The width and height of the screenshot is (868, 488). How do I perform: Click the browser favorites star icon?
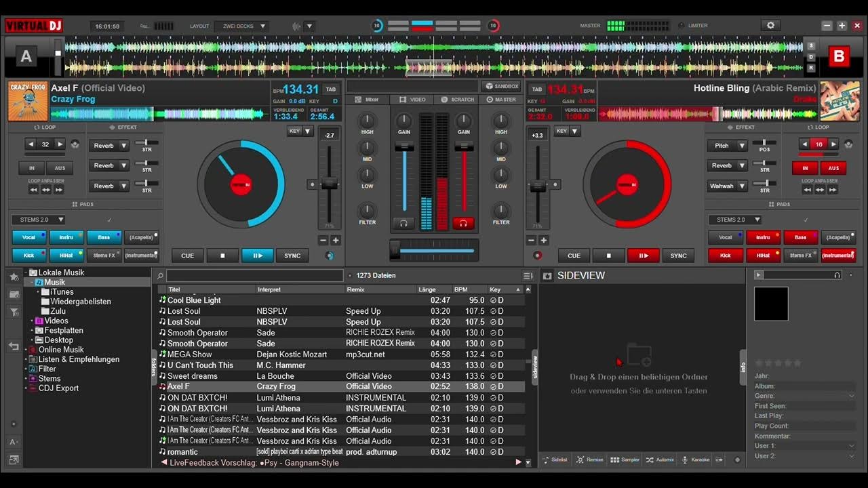click(14, 276)
